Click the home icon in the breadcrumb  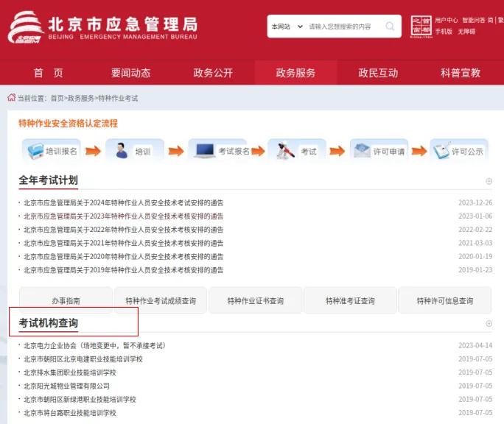pyautogui.click(x=12, y=98)
